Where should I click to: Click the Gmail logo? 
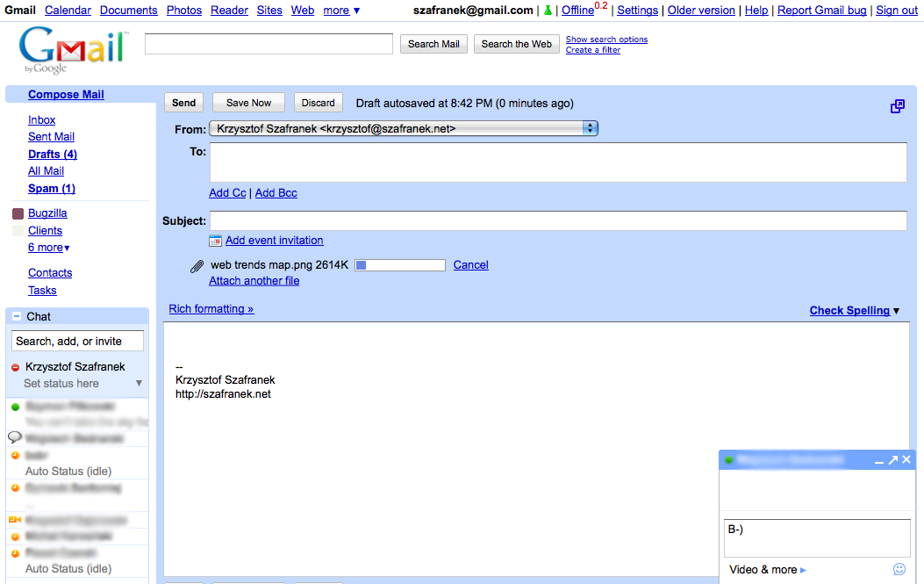point(72,51)
